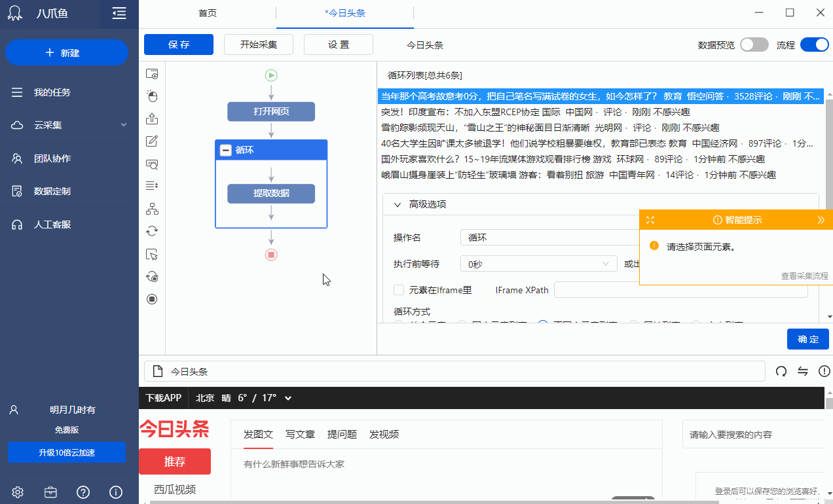Open the help question-mark icon
The height and width of the screenshot is (504, 833).
(83, 492)
